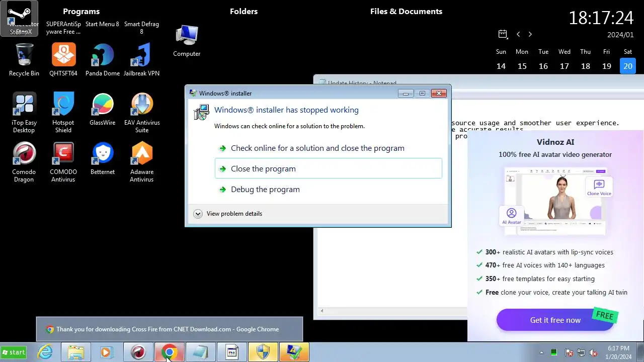Launch the QHTSFT64 shortcut
644x362 pixels.
click(63, 60)
